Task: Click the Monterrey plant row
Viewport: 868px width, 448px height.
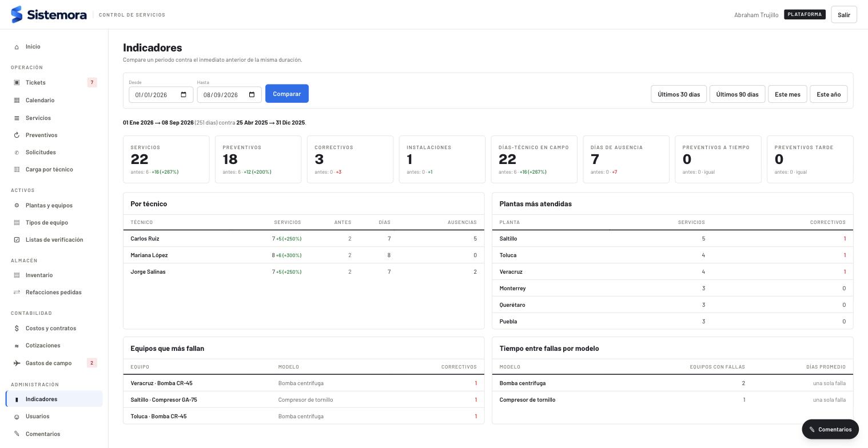Action: 672,289
